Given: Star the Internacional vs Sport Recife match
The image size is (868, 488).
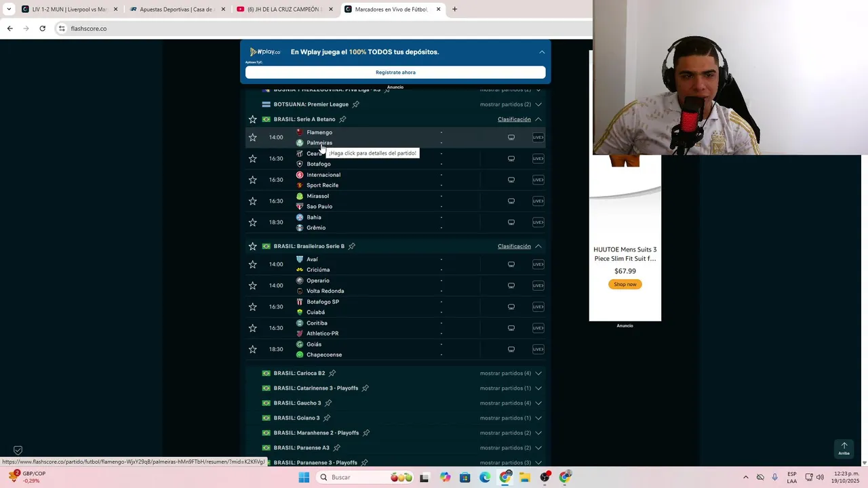Looking at the screenshot, I should point(252,180).
